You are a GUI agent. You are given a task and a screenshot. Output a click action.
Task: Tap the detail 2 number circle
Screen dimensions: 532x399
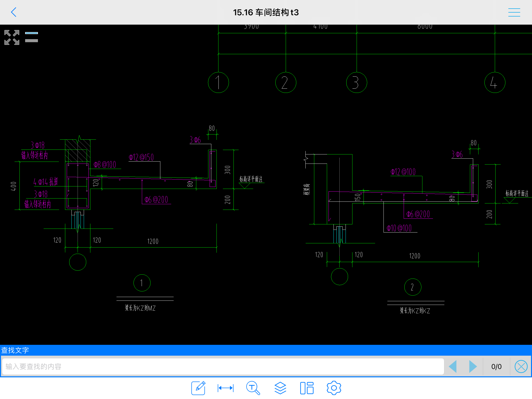click(x=413, y=287)
